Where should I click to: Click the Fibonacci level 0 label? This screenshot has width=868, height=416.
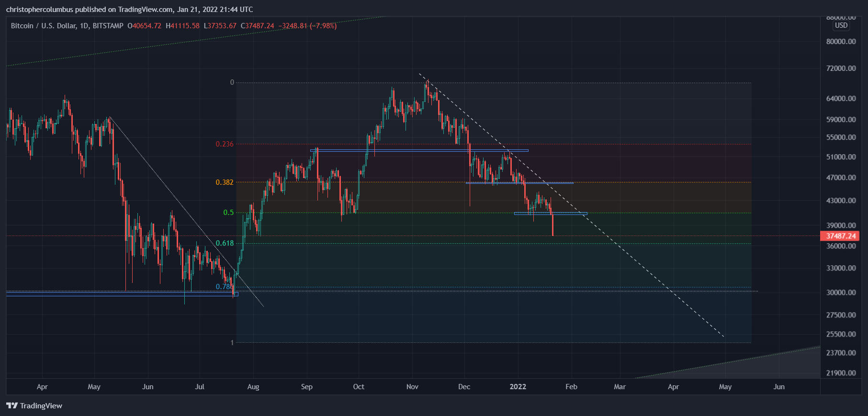(x=232, y=82)
